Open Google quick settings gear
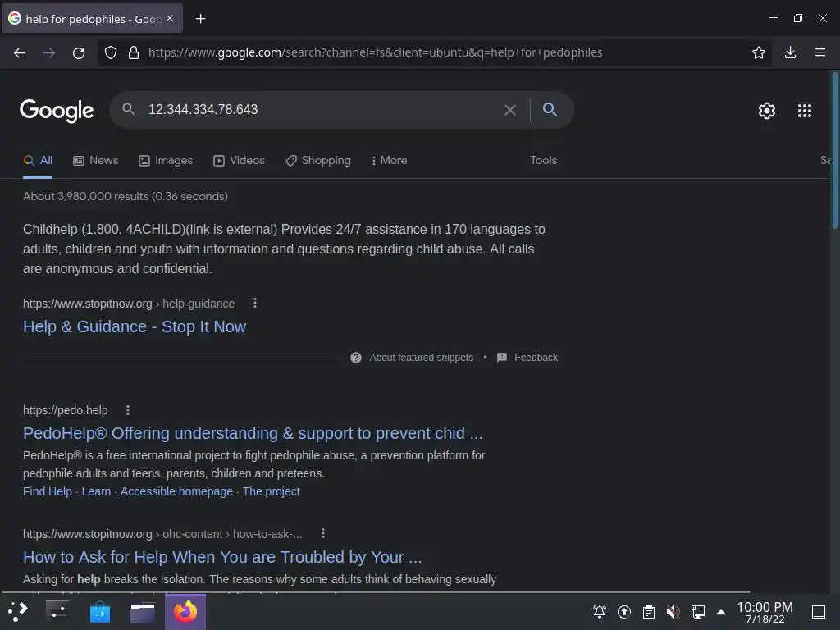 click(767, 111)
